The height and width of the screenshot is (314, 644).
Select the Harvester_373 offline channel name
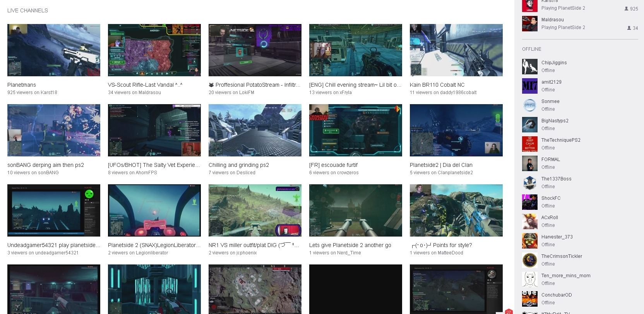[557, 237]
